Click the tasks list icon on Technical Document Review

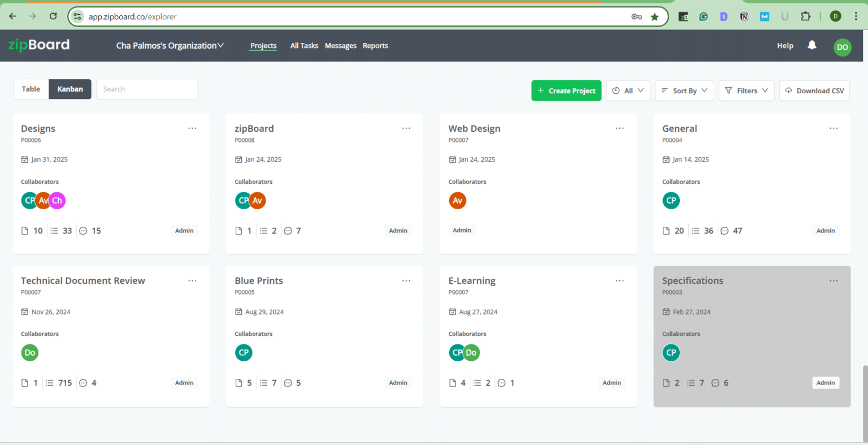(x=50, y=383)
